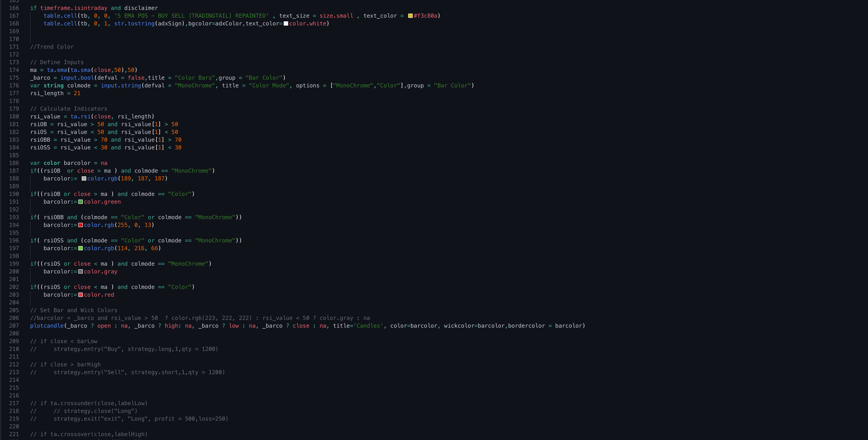Click the commented strategy.exit line
This screenshot has height=440, width=868.
click(x=129, y=419)
